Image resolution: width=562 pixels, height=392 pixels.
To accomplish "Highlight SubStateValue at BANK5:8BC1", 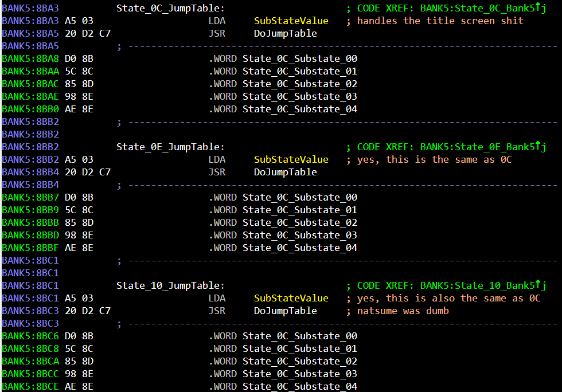I will (x=291, y=298).
